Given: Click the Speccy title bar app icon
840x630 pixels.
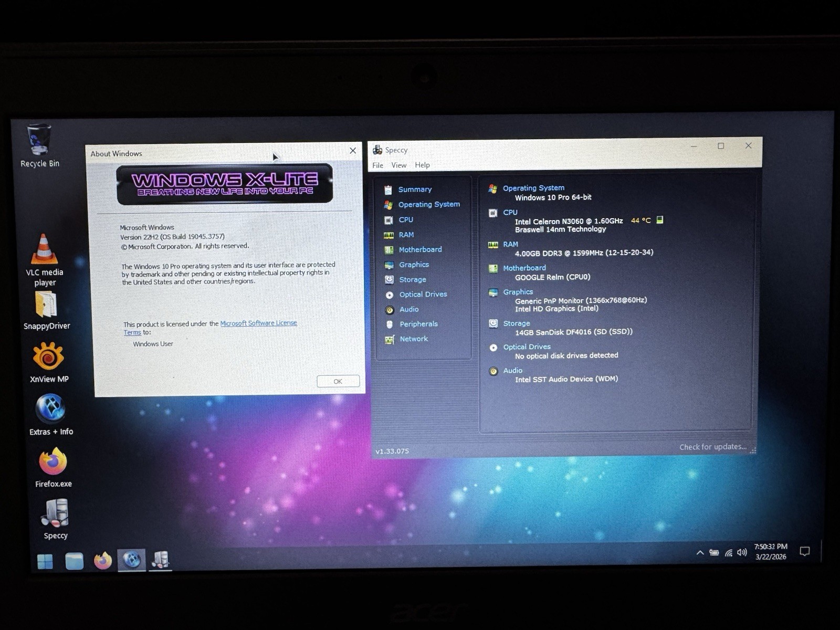Looking at the screenshot, I should coord(377,150).
